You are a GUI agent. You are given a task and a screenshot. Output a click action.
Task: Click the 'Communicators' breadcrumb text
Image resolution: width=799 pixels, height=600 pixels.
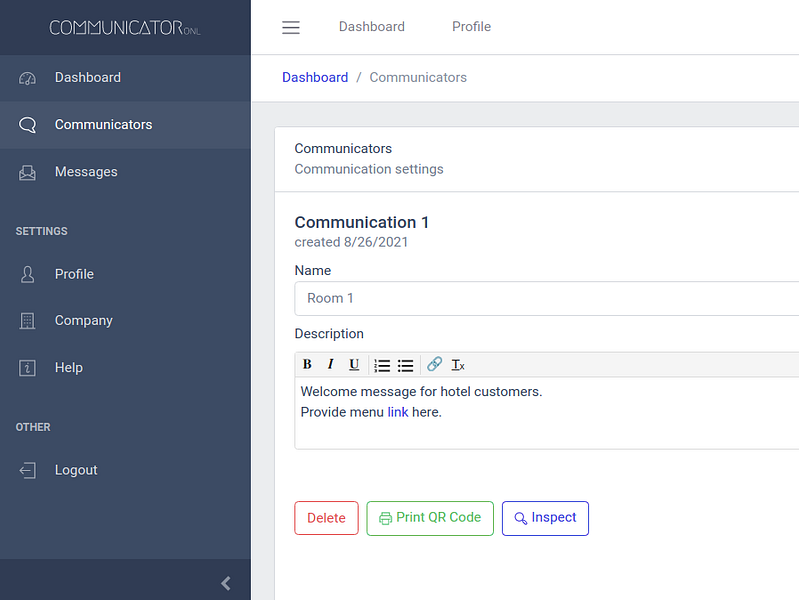pyautogui.click(x=418, y=77)
